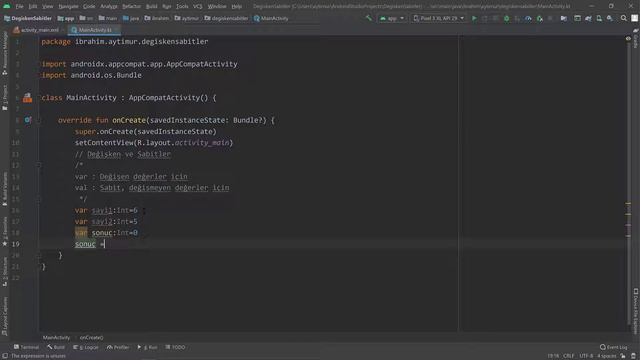Open the Structure side panel tab

(4, 271)
